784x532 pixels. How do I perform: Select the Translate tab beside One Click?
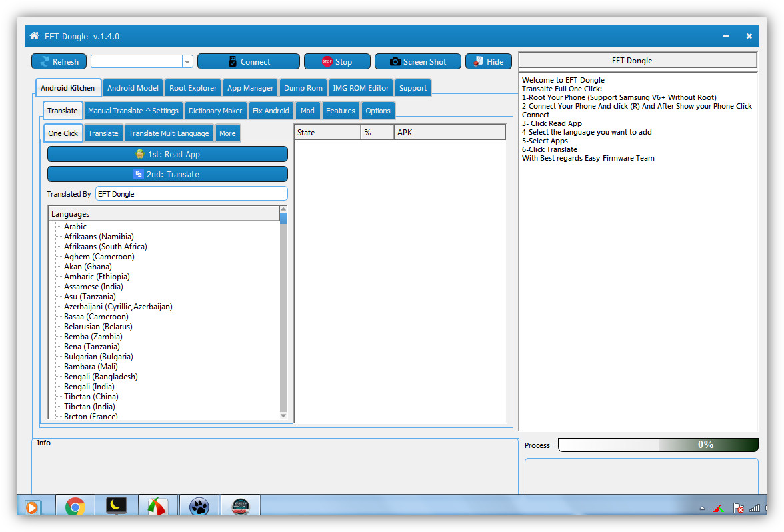103,133
